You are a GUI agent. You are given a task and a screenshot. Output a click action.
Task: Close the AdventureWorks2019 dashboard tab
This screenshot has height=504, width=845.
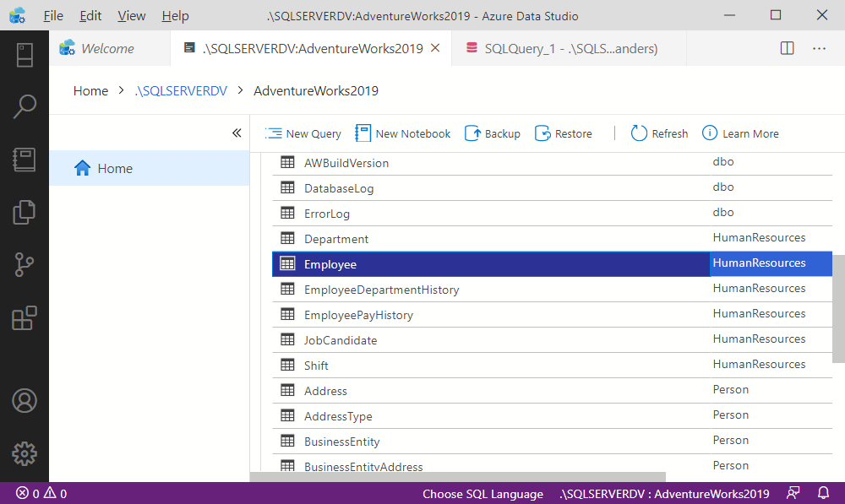coord(435,48)
